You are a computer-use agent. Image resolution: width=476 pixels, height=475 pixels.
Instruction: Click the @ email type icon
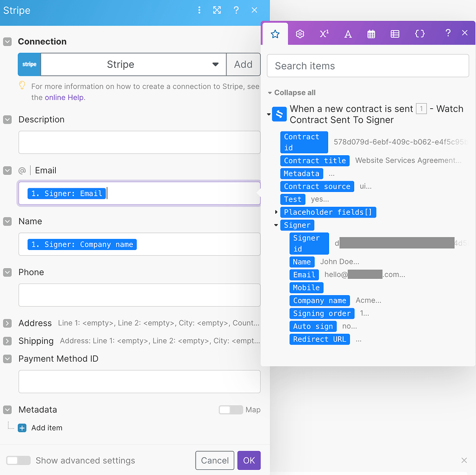(x=22, y=171)
